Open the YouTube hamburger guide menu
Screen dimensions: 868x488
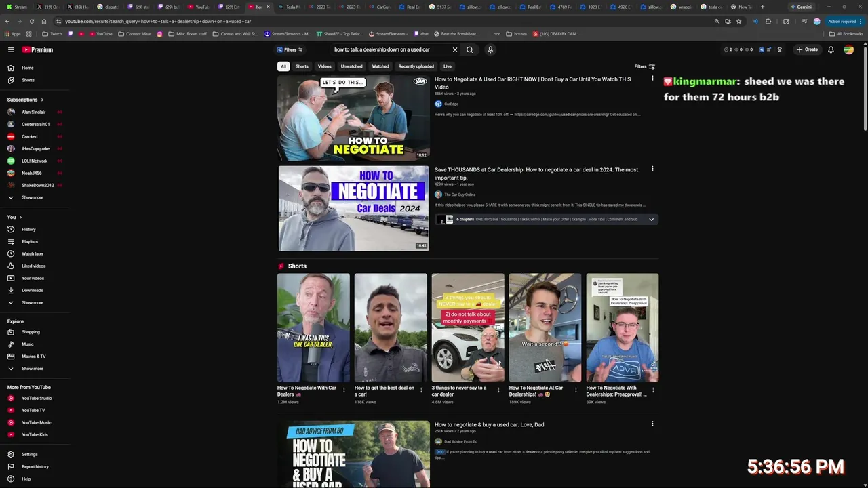click(x=11, y=49)
